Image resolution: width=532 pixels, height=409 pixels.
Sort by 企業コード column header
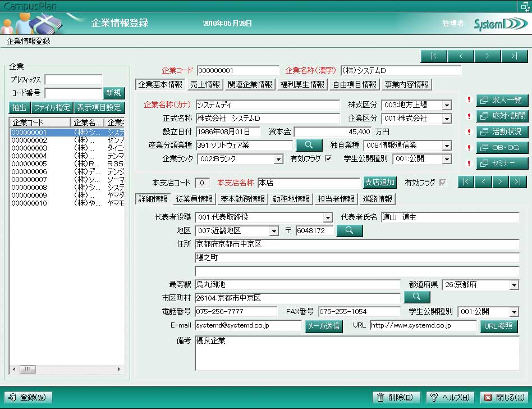pyautogui.click(x=40, y=122)
